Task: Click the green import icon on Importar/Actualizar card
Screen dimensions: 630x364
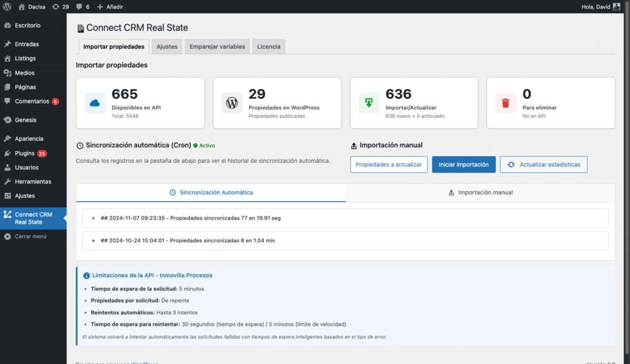Action: point(369,103)
